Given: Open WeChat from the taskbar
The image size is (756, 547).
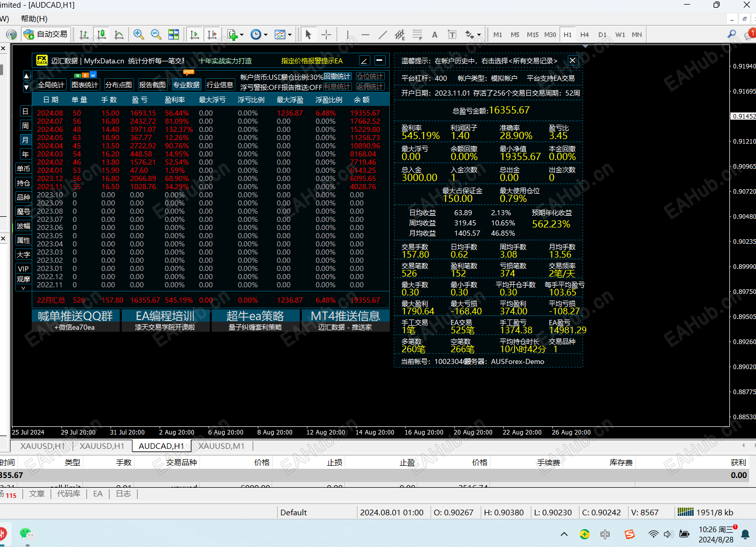Looking at the screenshot, I should point(27,534).
